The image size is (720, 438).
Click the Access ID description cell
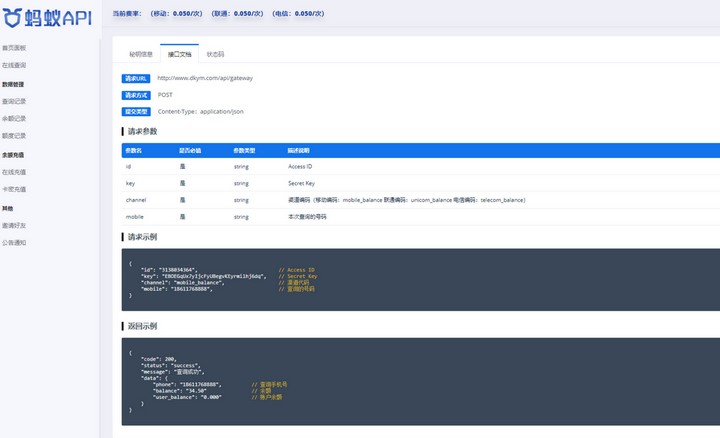pyautogui.click(x=300, y=167)
